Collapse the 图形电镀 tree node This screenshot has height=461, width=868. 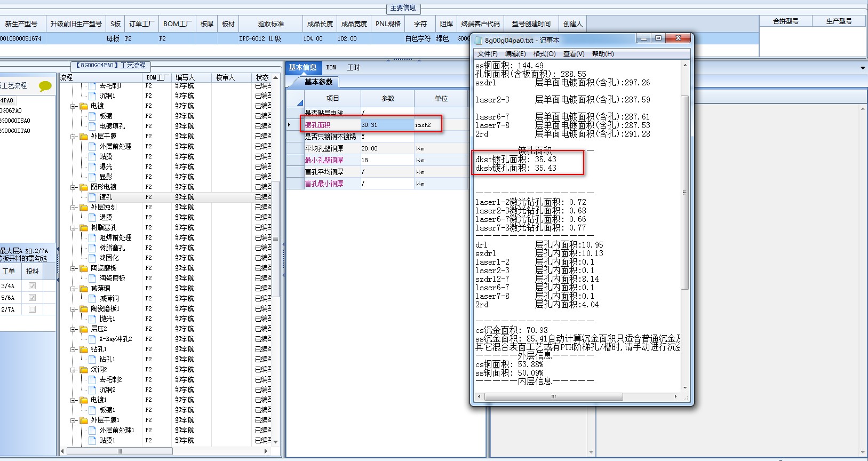click(73, 187)
